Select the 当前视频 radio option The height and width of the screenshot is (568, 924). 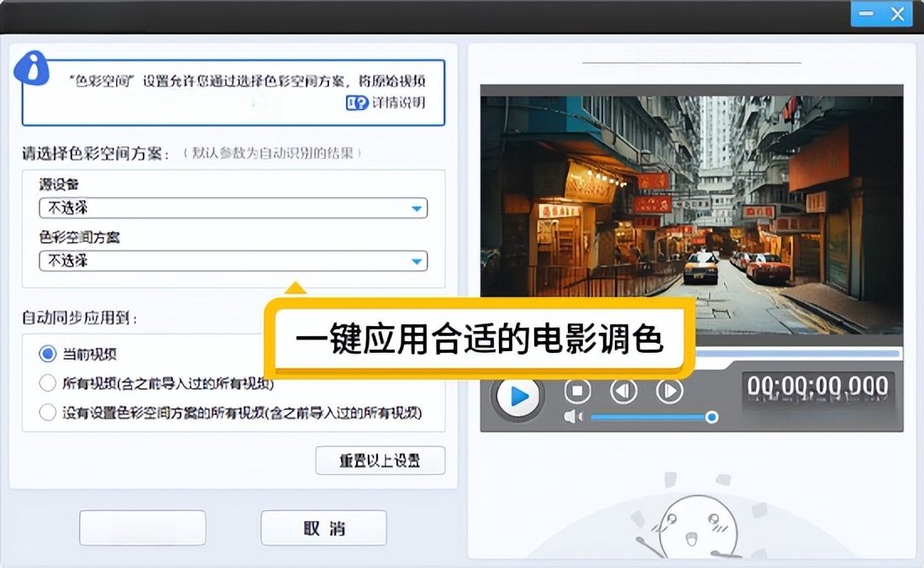pos(47,354)
